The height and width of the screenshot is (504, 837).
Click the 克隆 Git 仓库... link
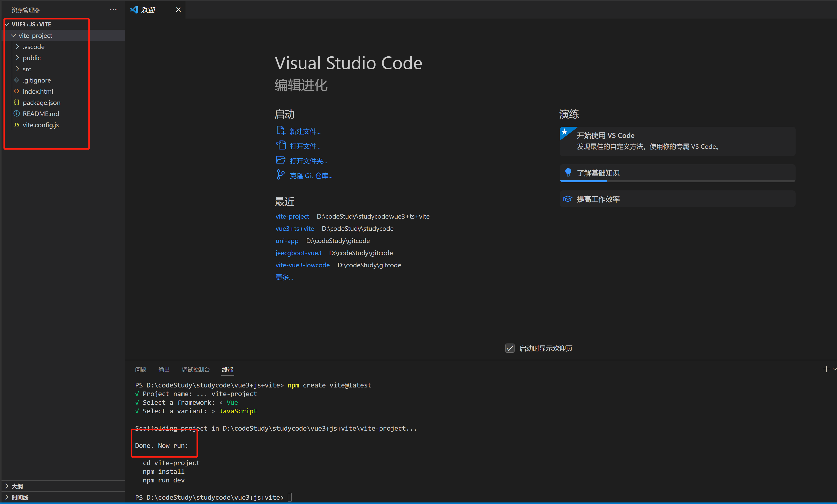311,175
